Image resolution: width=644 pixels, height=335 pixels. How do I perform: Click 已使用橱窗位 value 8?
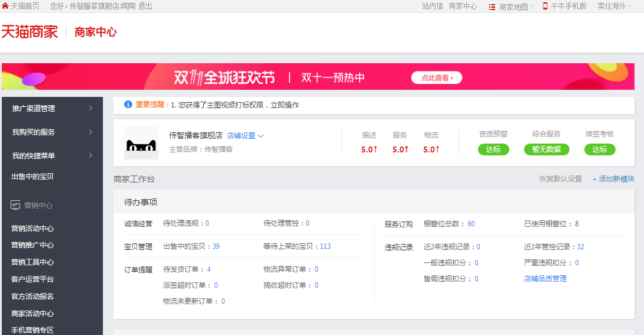point(577,224)
